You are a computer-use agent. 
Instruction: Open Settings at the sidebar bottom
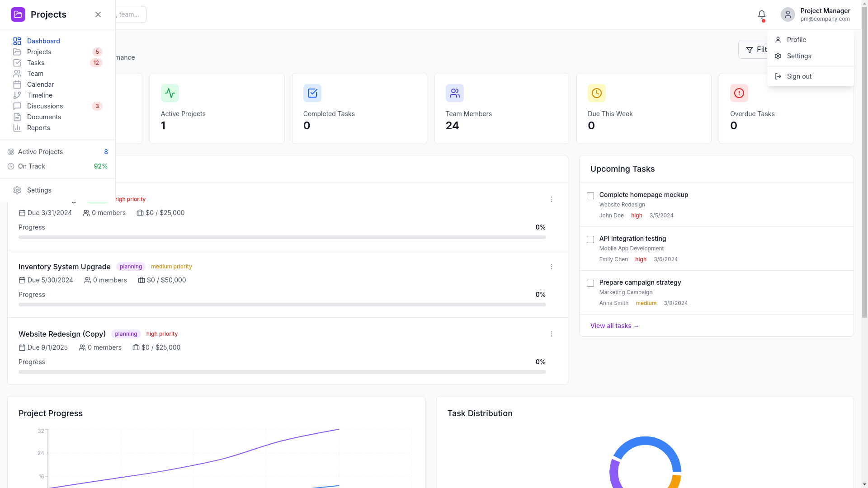coord(58,190)
